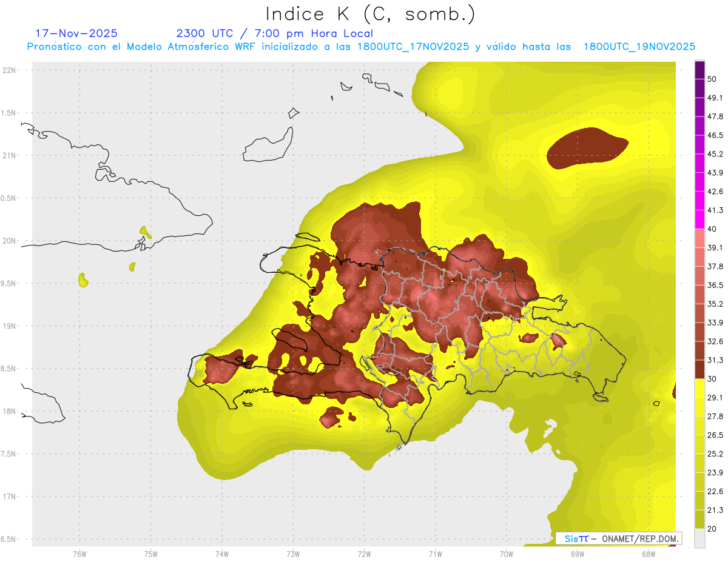Pick the "30" value on the color scale
The width and height of the screenshot is (728, 562).
pos(712,379)
